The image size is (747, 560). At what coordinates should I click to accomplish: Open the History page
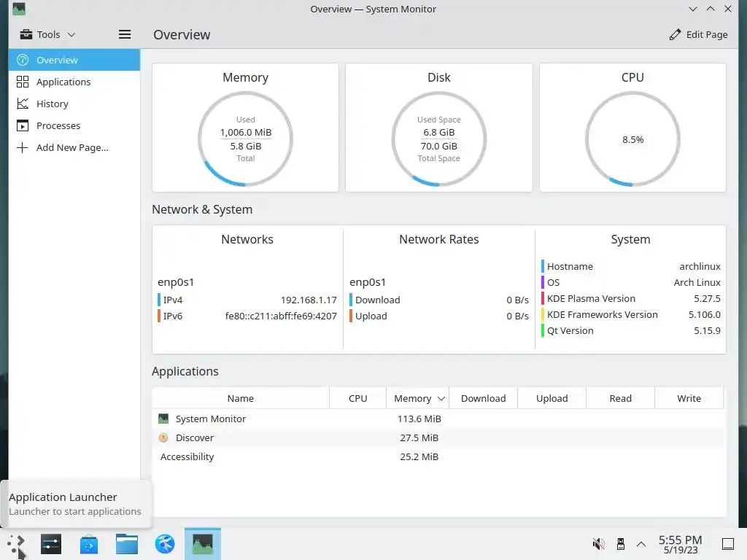point(74,104)
